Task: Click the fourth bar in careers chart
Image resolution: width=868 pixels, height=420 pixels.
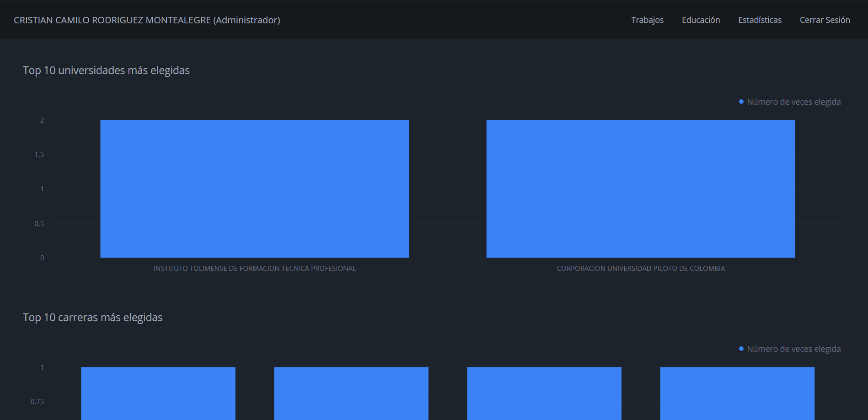Action: (x=737, y=393)
